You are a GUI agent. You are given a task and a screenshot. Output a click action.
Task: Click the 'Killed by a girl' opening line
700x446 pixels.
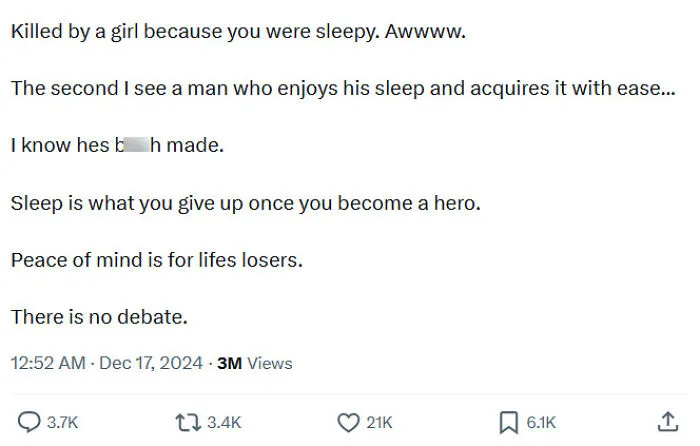[238, 32]
